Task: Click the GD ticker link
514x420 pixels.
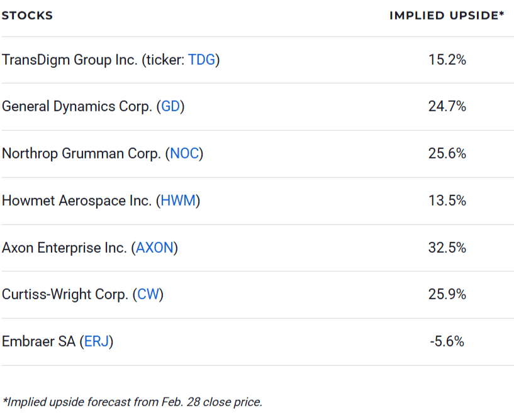Action: 170,106
